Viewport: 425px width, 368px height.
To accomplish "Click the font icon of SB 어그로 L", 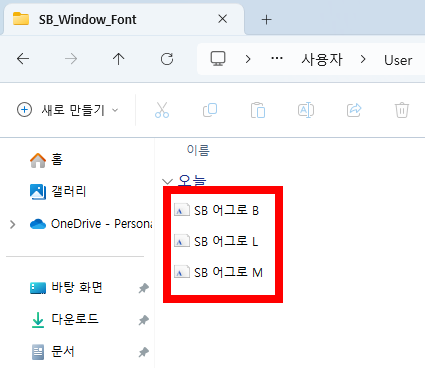I will pos(182,241).
